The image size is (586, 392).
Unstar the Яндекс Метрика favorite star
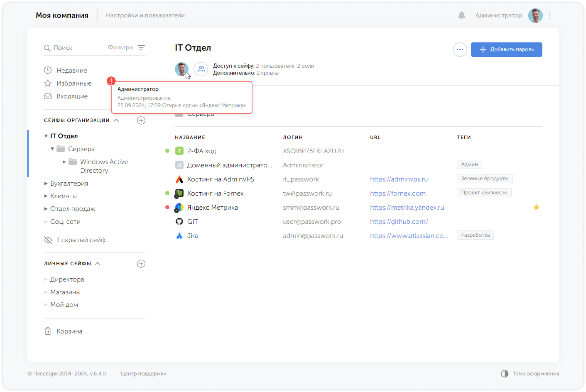click(x=536, y=207)
